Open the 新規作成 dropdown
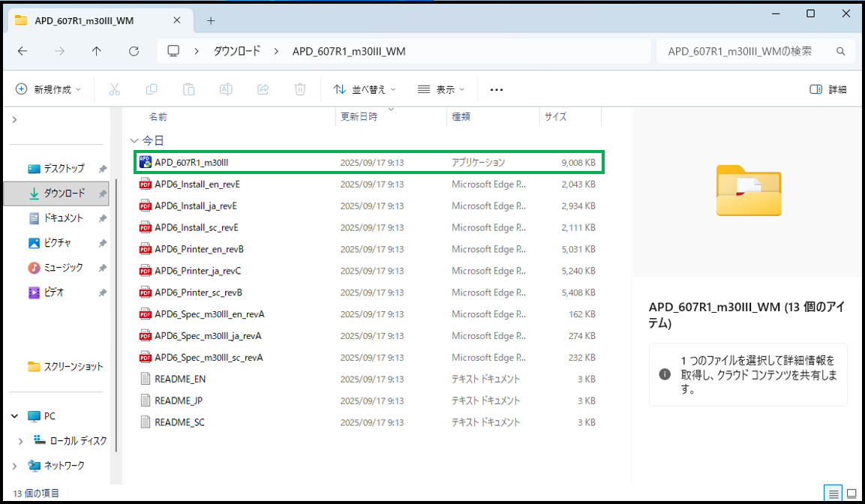865x504 pixels. (x=49, y=89)
